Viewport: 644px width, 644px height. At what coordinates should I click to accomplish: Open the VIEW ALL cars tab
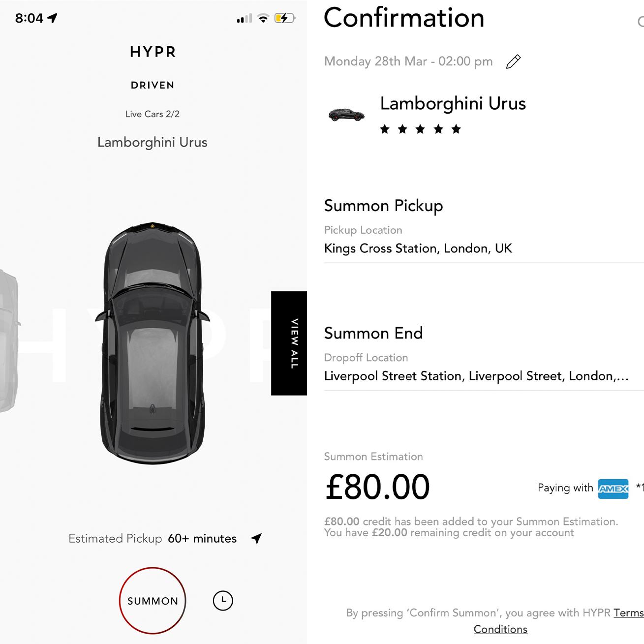tap(289, 343)
